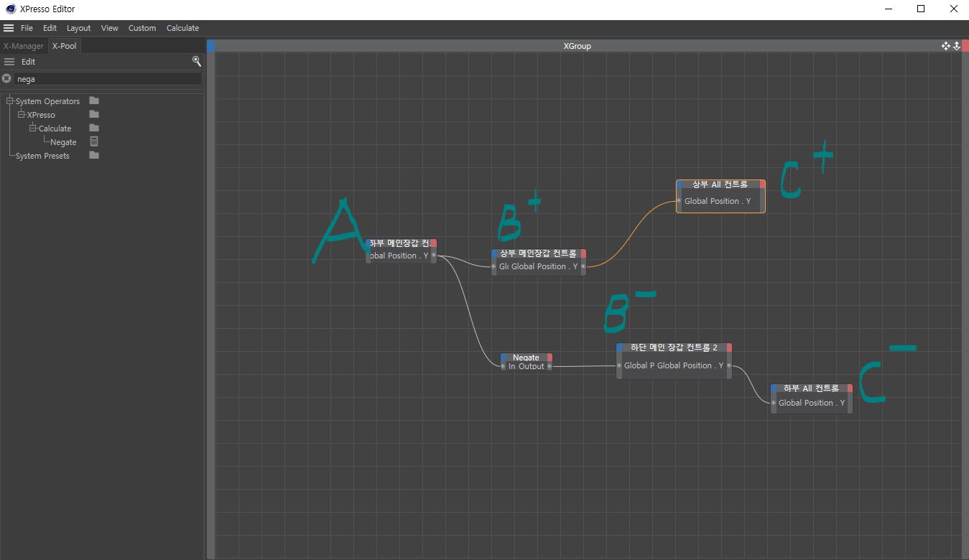969x560 pixels.
Task: Click red outputs corner of 상부 메인장갑 컨트롤
Action: pos(583,253)
